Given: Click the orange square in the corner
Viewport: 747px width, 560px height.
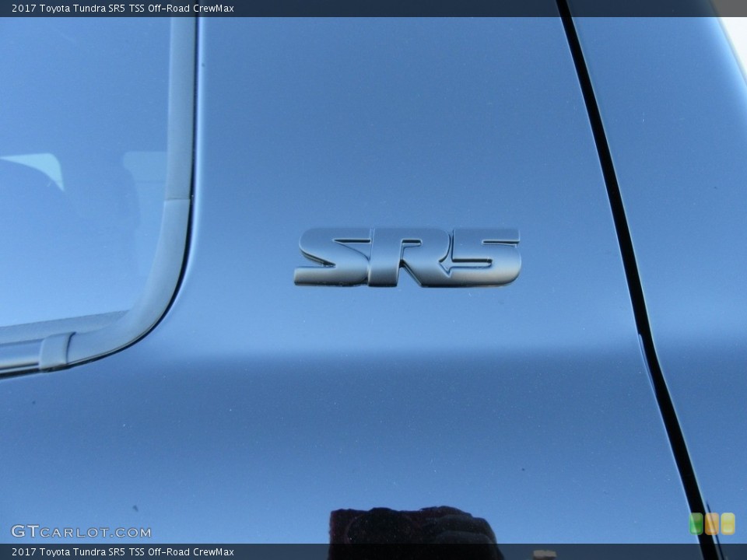Looking at the screenshot, I should [x=712, y=523].
